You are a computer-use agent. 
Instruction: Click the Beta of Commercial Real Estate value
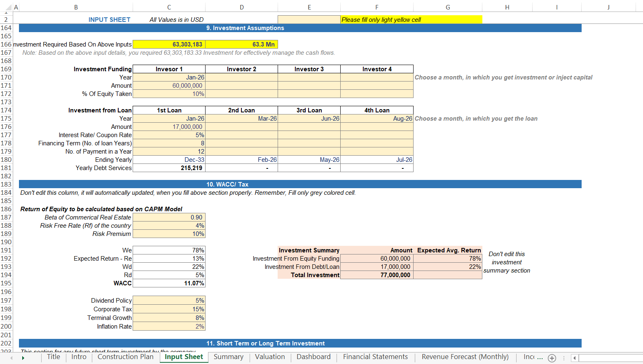pyautogui.click(x=169, y=217)
